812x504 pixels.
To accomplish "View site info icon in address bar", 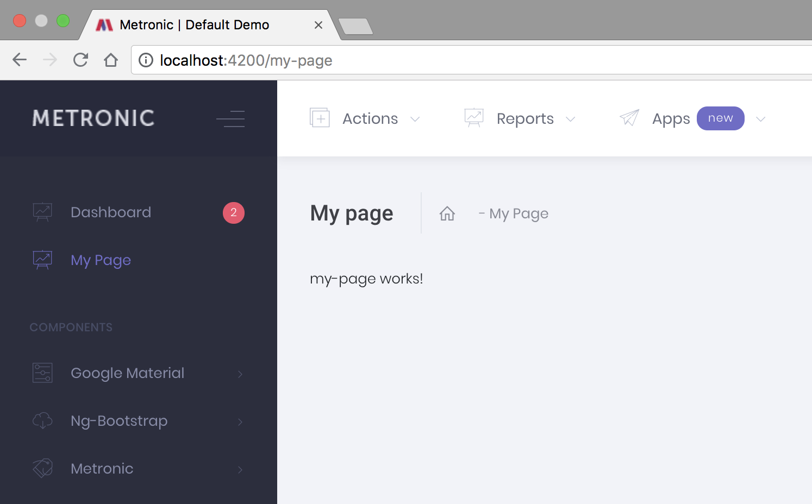I will point(146,60).
